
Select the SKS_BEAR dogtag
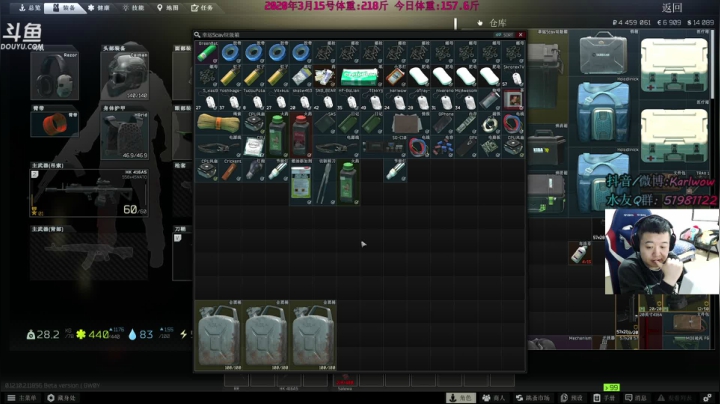tap(325, 100)
